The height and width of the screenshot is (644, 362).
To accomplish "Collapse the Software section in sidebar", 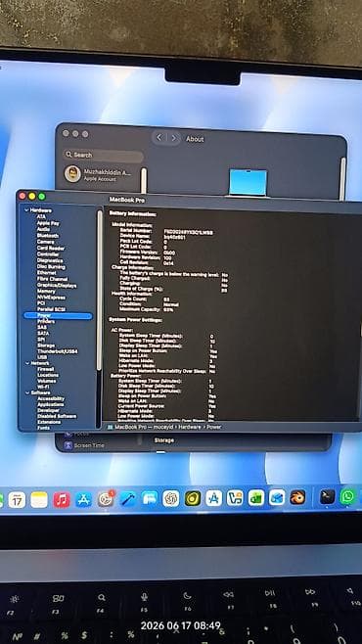I will [26, 392].
